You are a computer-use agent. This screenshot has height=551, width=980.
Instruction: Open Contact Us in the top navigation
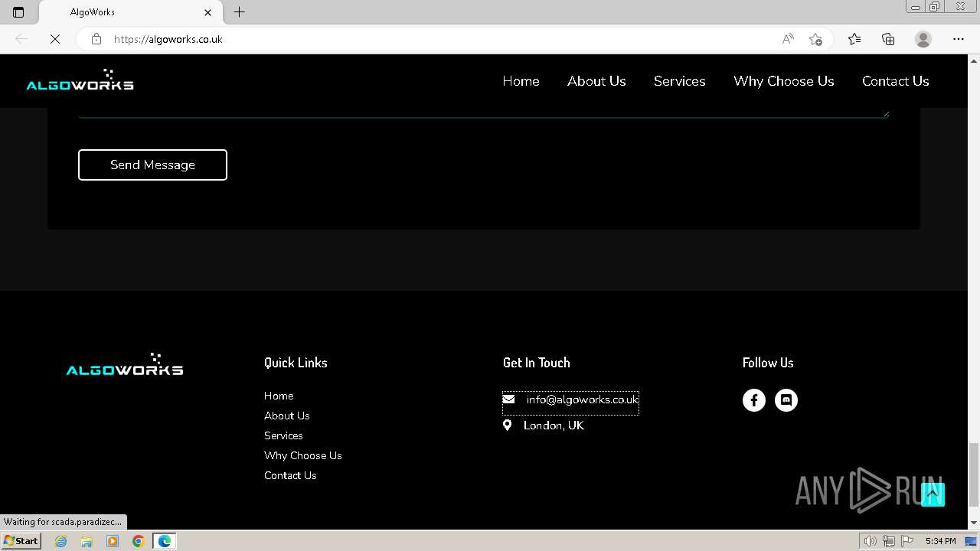tap(896, 81)
